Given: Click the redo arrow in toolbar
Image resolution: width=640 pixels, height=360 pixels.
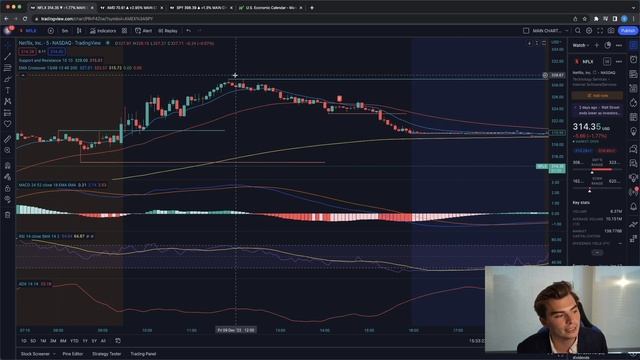Looking at the screenshot, I should (x=199, y=31).
